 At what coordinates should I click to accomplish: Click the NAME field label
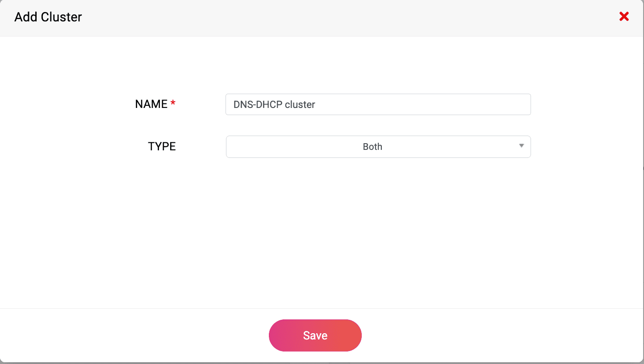[151, 104]
